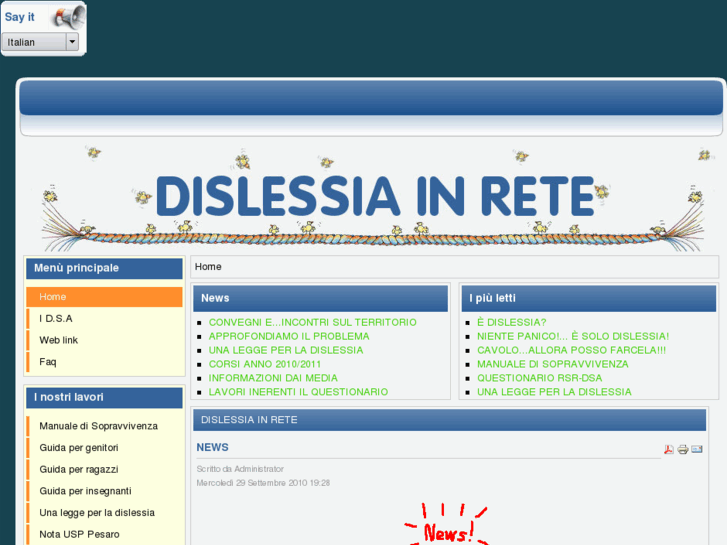Open È DISLESSIA? link
Screen dimensions: 727x545
512,322
